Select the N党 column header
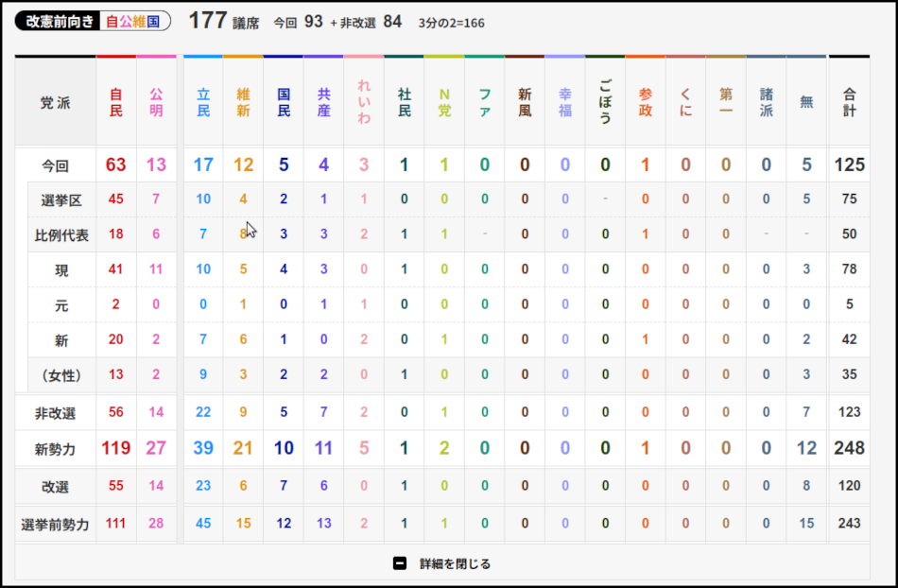The height and width of the screenshot is (588, 898). tap(444, 102)
